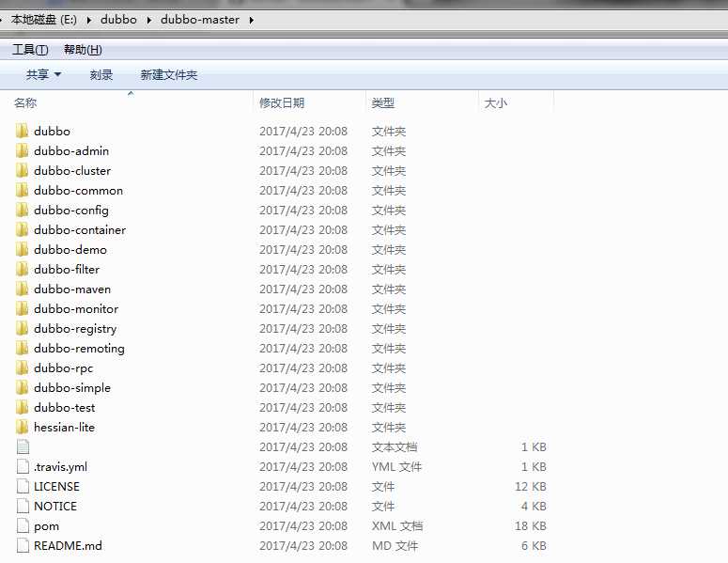
Task: Select the dubbo-common folder icon
Action: 22,191
